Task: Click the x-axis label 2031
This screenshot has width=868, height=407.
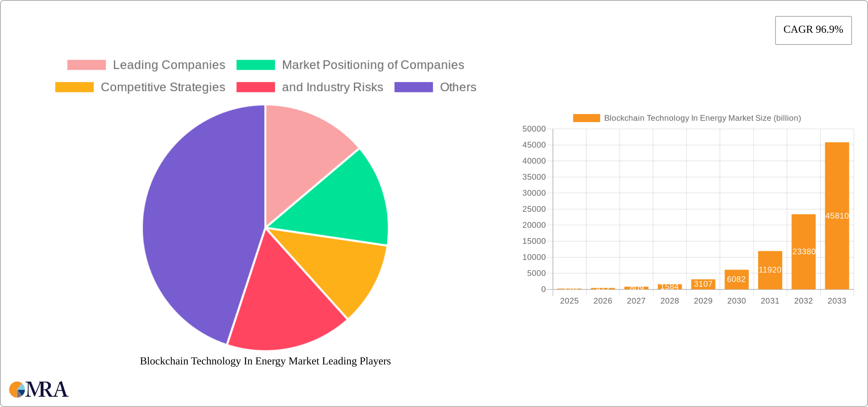Action: pyautogui.click(x=770, y=301)
